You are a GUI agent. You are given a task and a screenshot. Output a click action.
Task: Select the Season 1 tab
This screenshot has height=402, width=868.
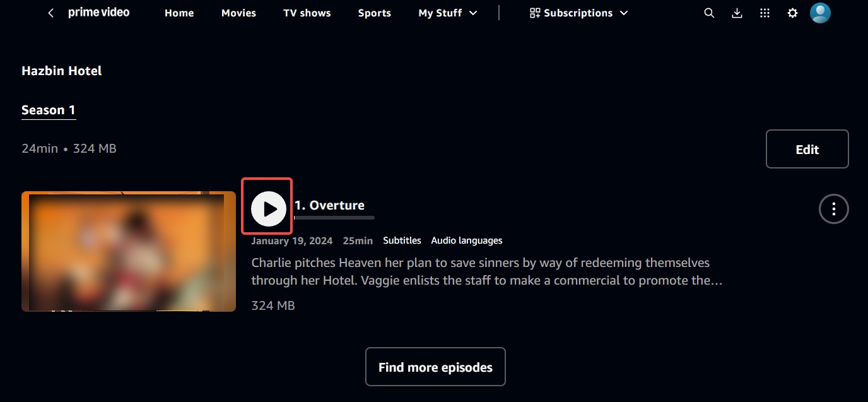pyautogui.click(x=49, y=110)
